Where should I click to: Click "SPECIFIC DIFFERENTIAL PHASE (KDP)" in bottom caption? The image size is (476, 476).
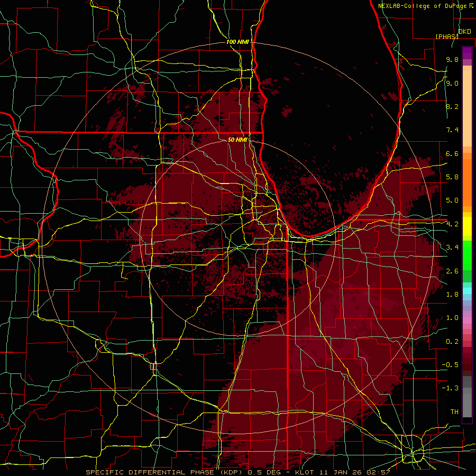[165, 472]
